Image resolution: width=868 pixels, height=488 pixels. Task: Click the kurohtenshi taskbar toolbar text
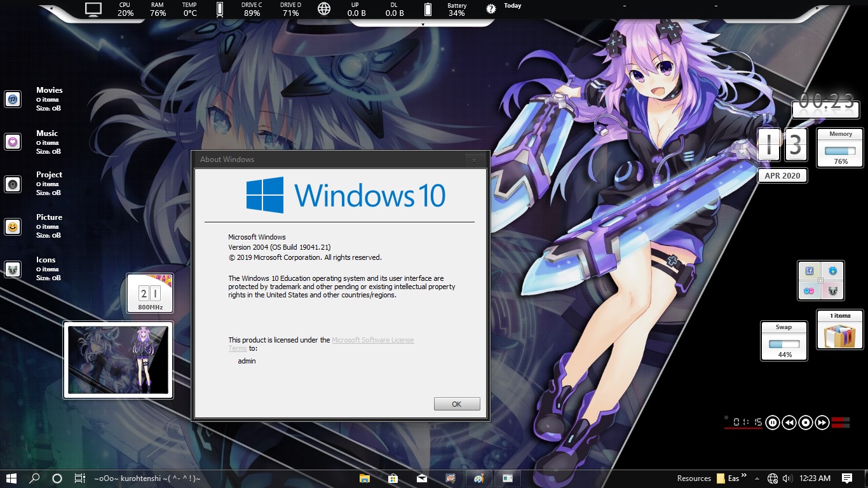pyautogui.click(x=147, y=478)
